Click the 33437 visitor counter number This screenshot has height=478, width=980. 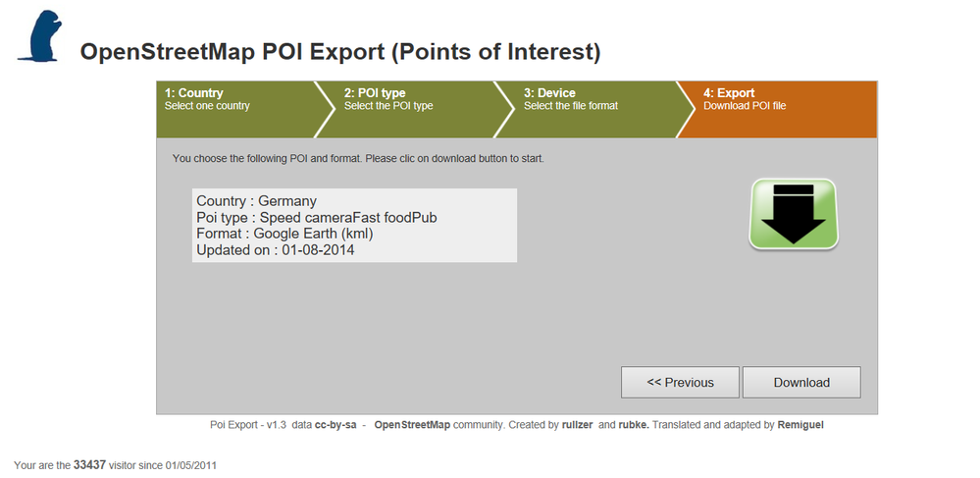pyautogui.click(x=89, y=465)
